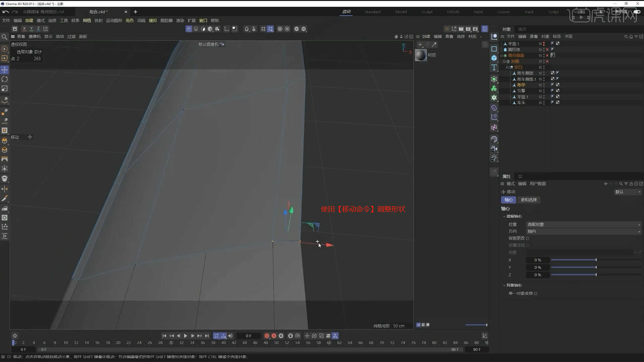Open the 默认 preset dropdown in attributes
This screenshot has width=644, height=362.
point(628,192)
